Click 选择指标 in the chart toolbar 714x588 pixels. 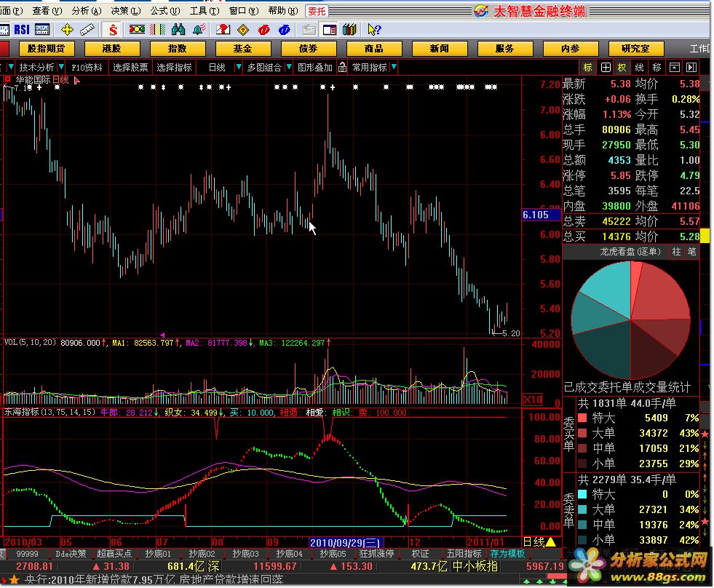click(174, 68)
